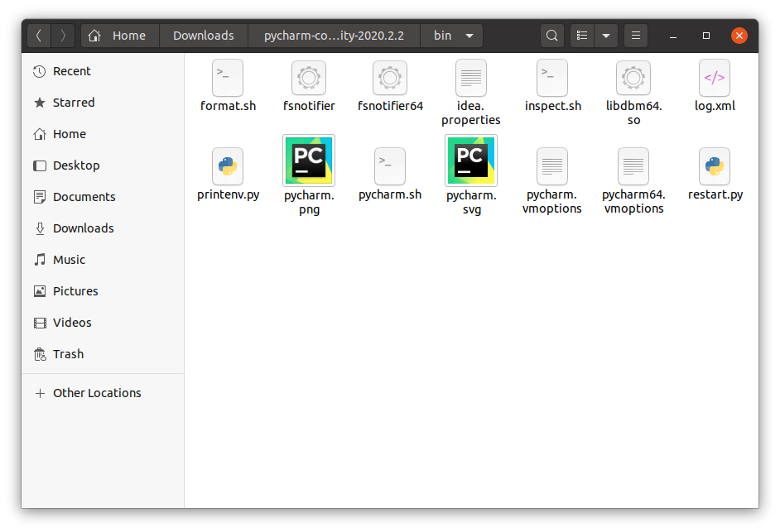Select the idea.properties file
The image size is (780, 532).
470,77
